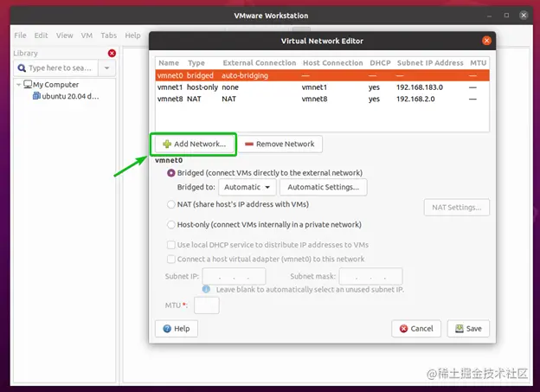
Task: Open Help in Virtual Network Editor
Action: tap(177, 329)
